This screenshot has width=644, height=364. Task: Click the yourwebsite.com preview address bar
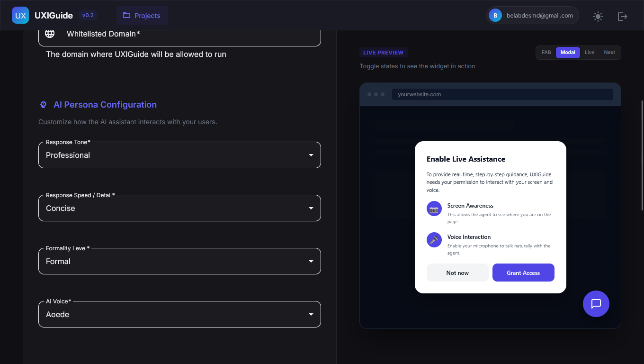click(502, 94)
